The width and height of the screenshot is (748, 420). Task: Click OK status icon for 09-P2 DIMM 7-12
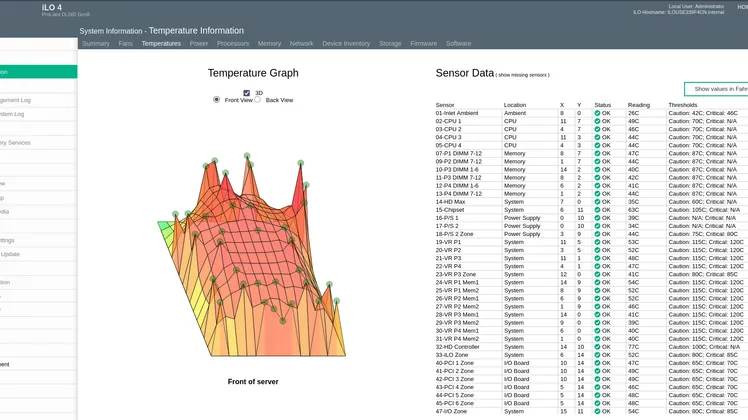point(597,162)
